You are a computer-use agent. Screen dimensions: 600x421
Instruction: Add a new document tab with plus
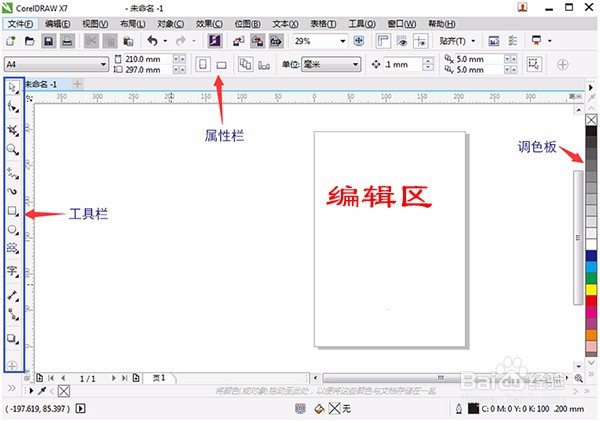(x=77, y=84)
